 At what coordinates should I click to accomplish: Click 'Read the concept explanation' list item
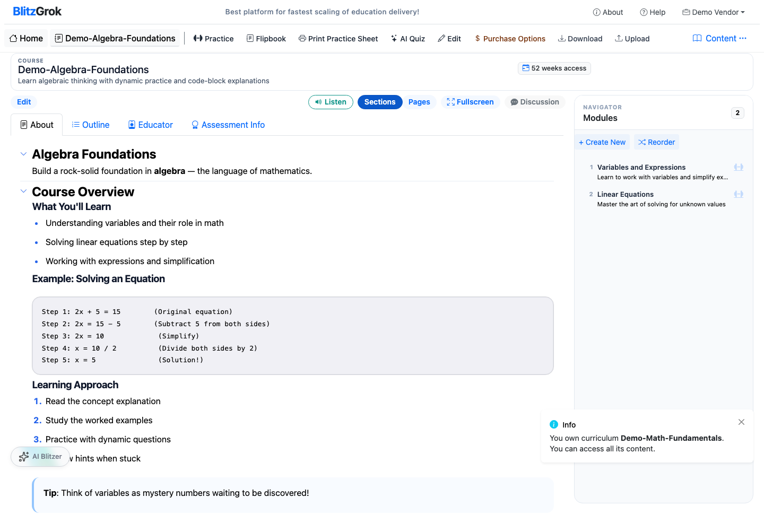(x=103, y=402)
